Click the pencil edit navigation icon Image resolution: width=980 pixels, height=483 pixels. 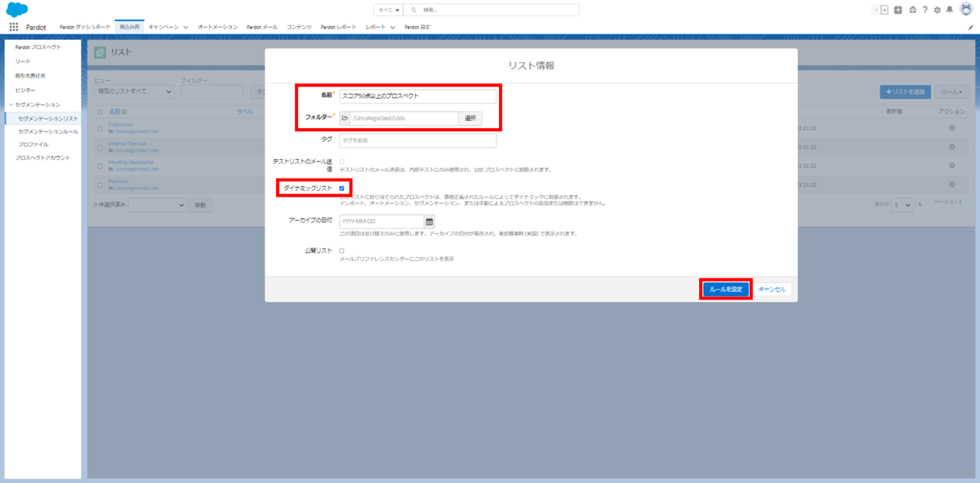[x=970, y=27]
